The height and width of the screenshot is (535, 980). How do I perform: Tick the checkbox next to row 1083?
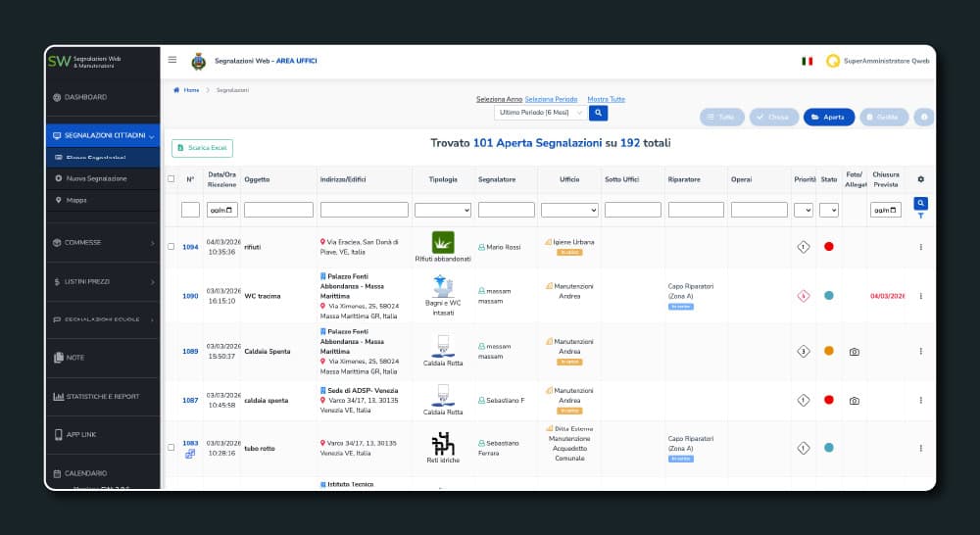[x=171, y=443]
